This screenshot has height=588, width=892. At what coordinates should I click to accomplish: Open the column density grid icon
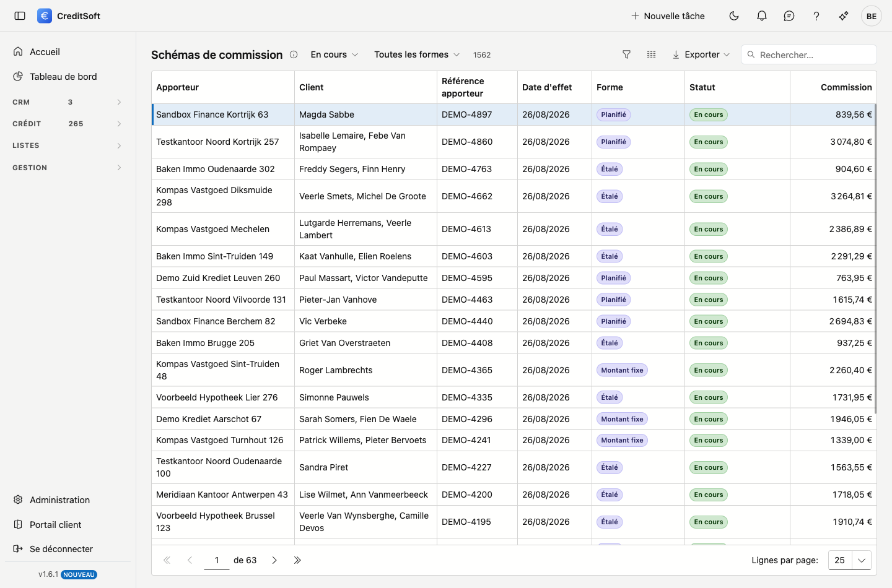point(651,54)
